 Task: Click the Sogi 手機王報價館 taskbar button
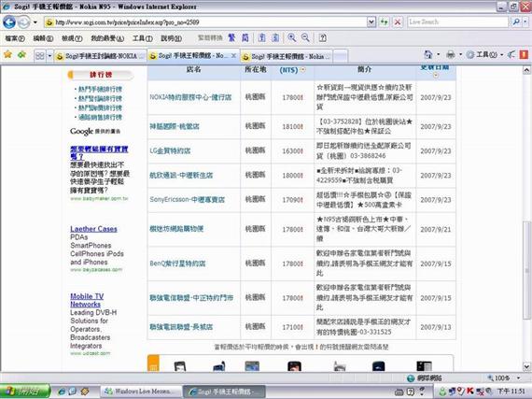(224, 392)
